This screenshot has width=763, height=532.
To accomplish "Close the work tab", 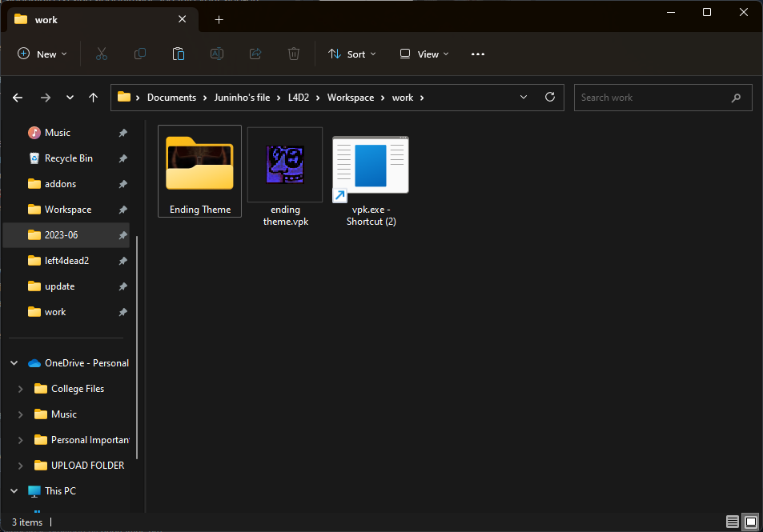I will click(182, 19).
